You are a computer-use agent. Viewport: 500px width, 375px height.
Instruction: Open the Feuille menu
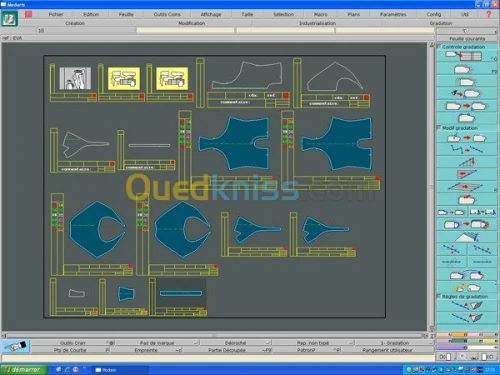point(126,14)
